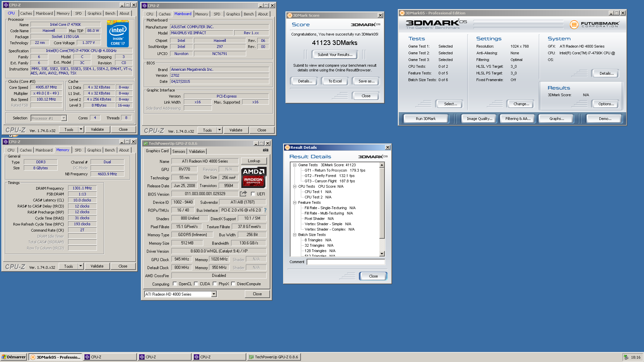Toggle the PhysX computing checkbox
The image size is (644, 362).
click(x=215, y=284)
